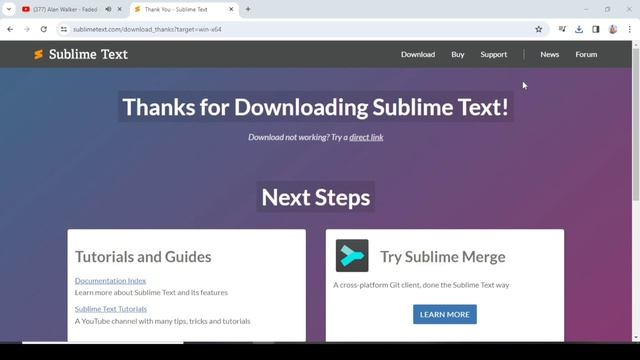Viewport: 640px width, 360px height.
Task: Open the Download nav menu item
Action: pyautogui.click(x=418, y=54)
